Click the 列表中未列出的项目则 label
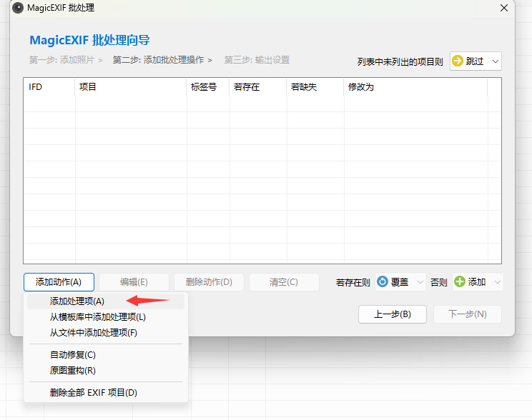The width and height of the screenshot is (532, 420). (x=400, y=61)
